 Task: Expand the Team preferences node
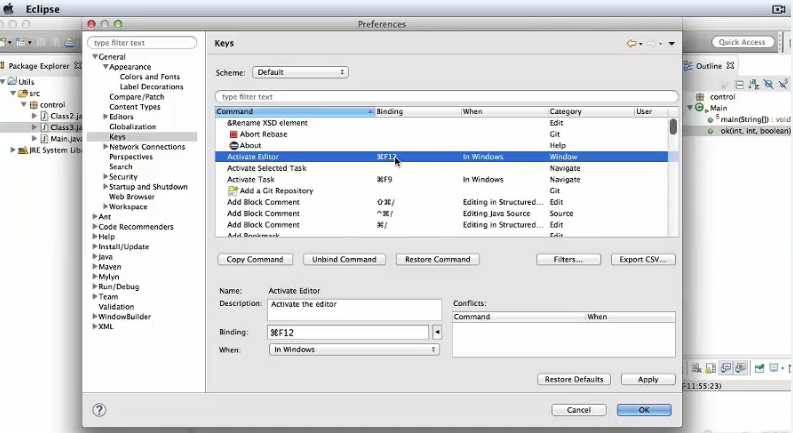[x=95, y=296]
